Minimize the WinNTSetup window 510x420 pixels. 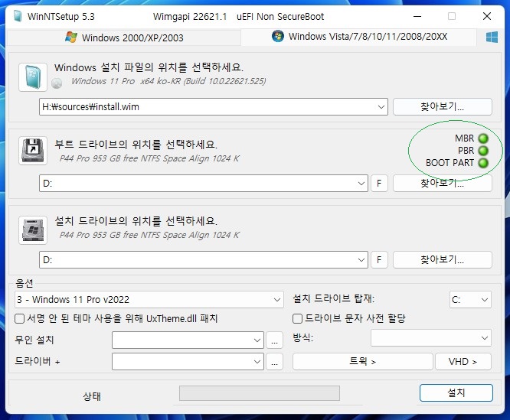click(x=417, y=16)
